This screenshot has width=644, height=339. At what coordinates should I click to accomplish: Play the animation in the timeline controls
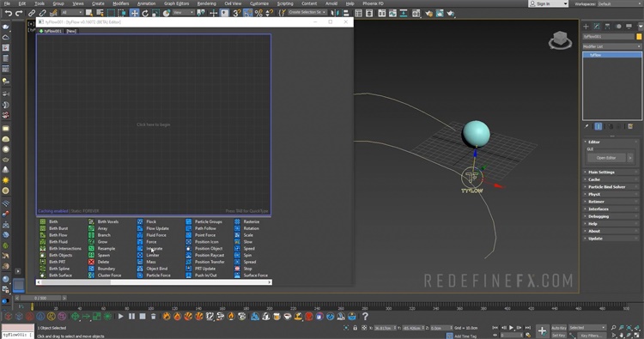(x=512, y=328)
